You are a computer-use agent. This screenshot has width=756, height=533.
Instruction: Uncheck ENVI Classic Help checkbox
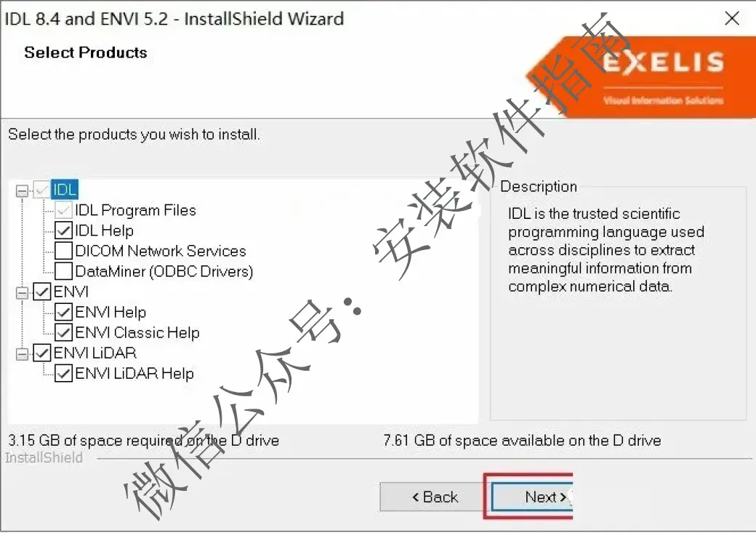coord(64,332)
